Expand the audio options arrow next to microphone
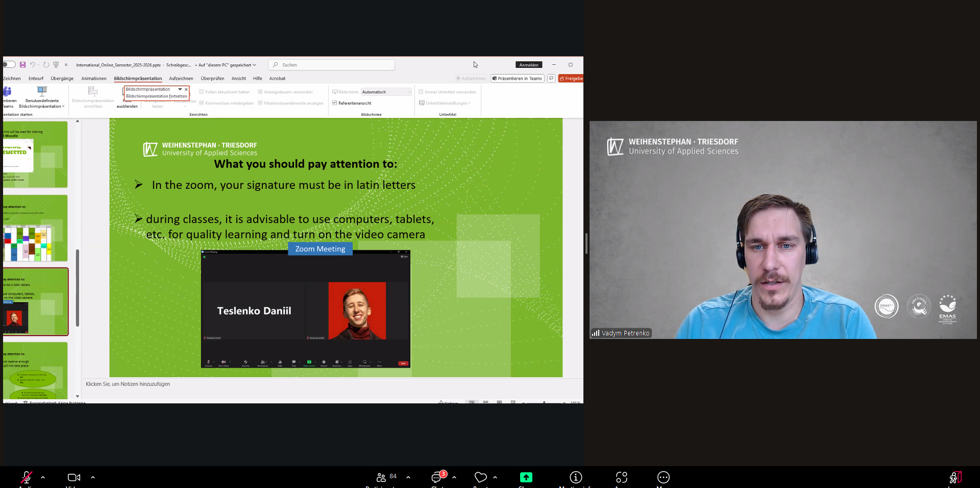This screenshot has height=488, width=980. 43,477
